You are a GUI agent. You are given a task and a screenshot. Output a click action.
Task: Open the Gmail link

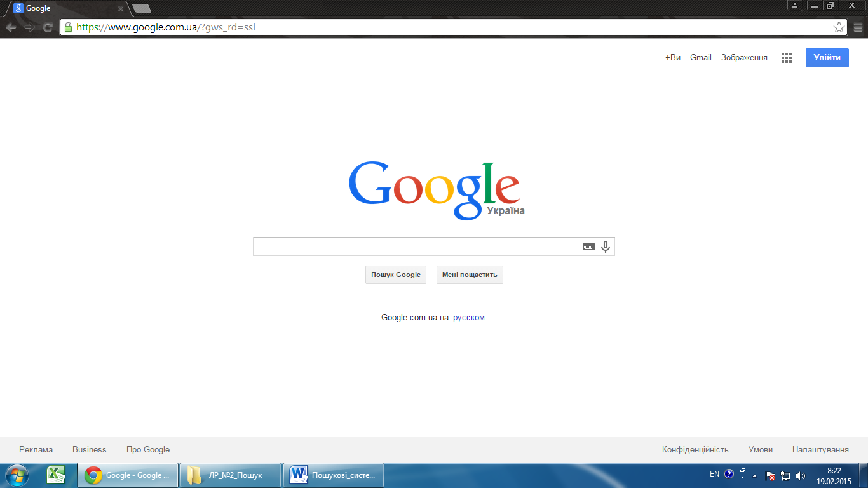(x=701, y=58)
